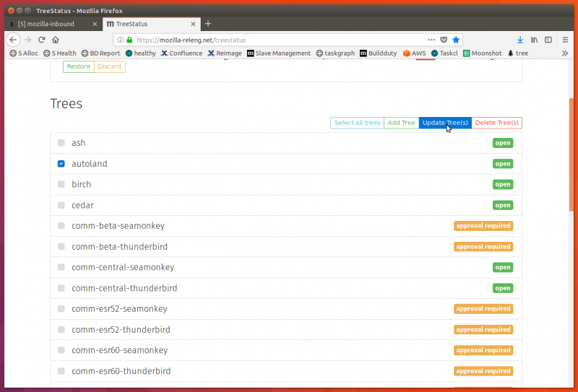Check the ash tree checkbox

point(61,143)
